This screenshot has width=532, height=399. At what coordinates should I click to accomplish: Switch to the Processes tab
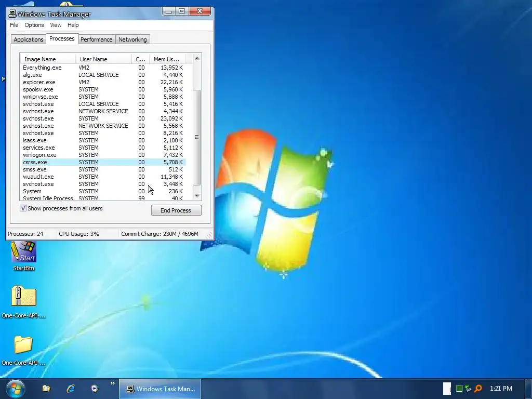[x=62, y=38]
